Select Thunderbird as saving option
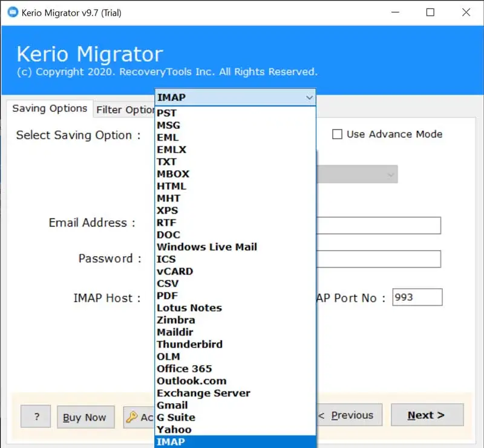Image resolution: width=484 pixels, height=448 pixels. [189, 344]
